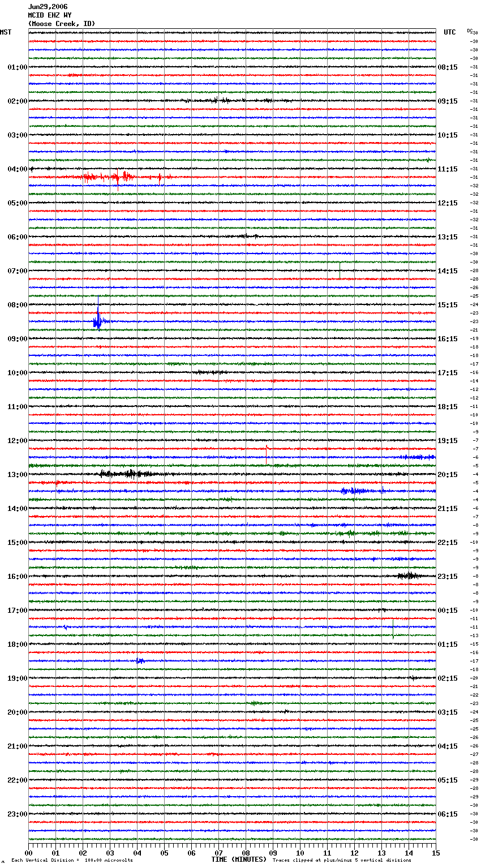Click the (Moose Creek, ID) location label

tap(62, 24)
